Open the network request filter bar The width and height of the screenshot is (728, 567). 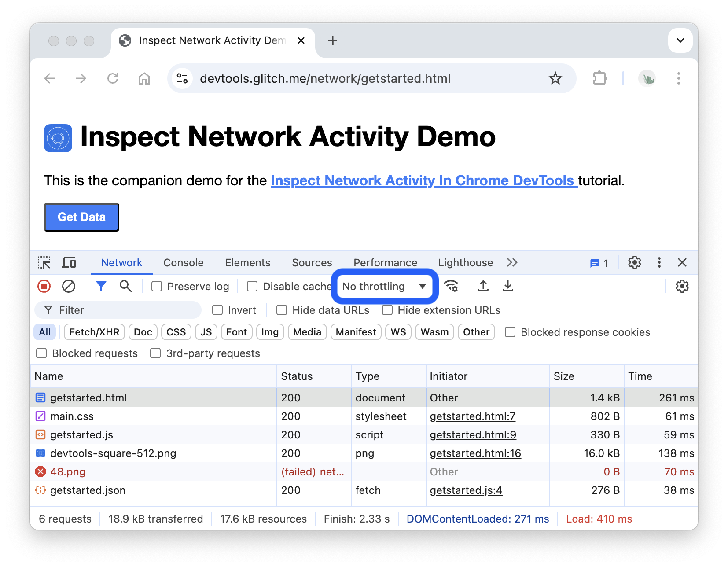101,286
